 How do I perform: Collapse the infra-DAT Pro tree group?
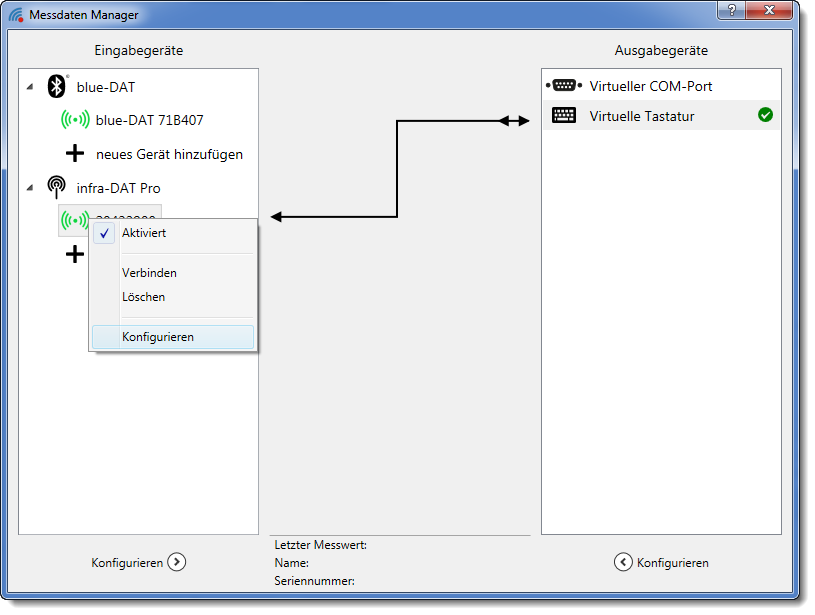pyautogui.click(x=30, y=188)
